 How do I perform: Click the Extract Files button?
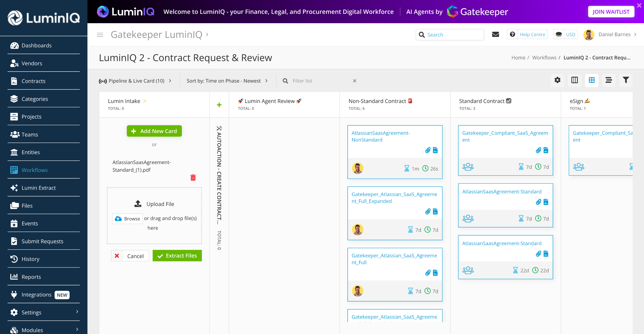tap(177, 256)
